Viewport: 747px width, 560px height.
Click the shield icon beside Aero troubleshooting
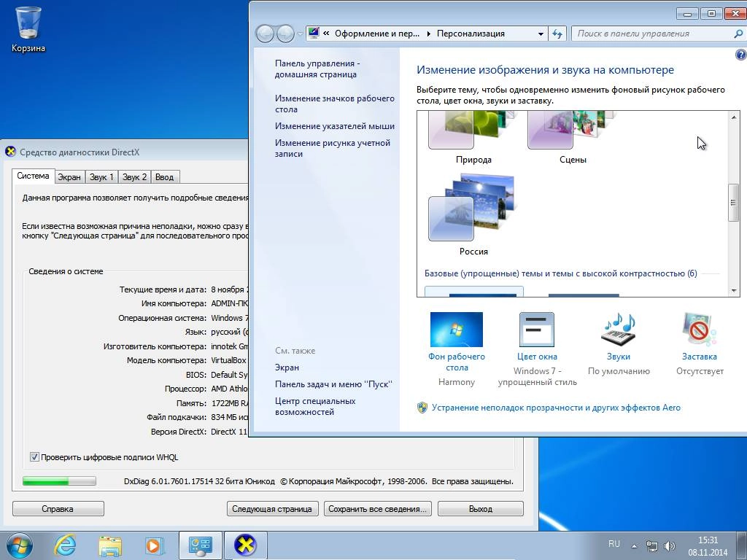click(x=422, y=408)
